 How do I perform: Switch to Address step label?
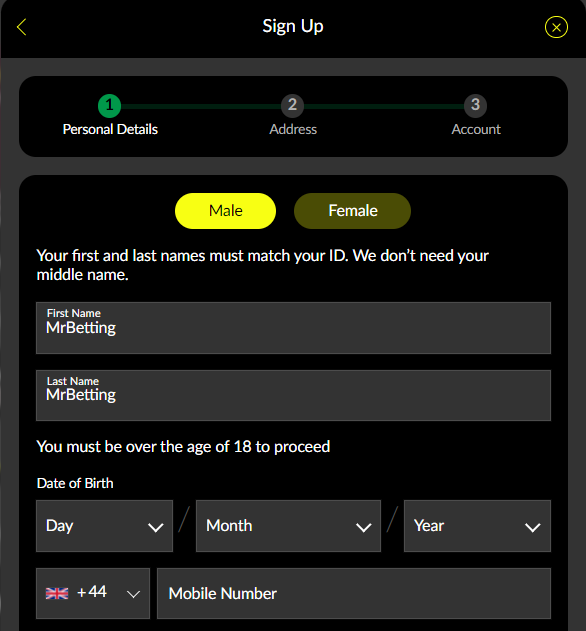coord(293,129)
